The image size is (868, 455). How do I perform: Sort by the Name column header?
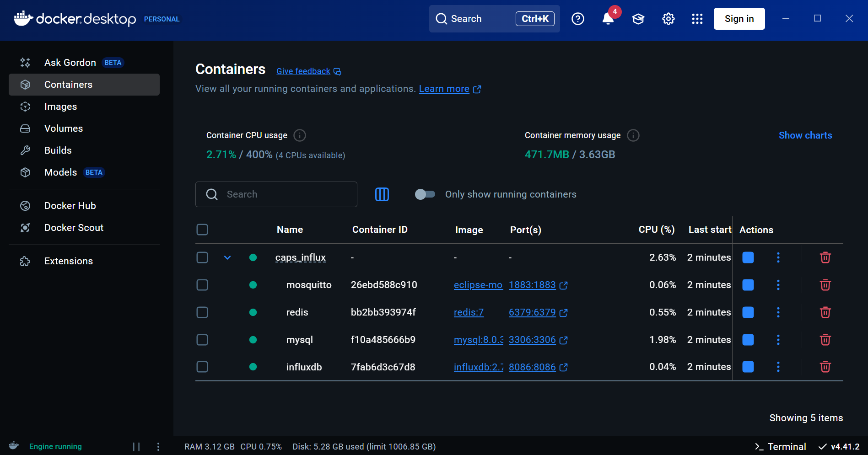pyautogui.click(x=290, y=230)
